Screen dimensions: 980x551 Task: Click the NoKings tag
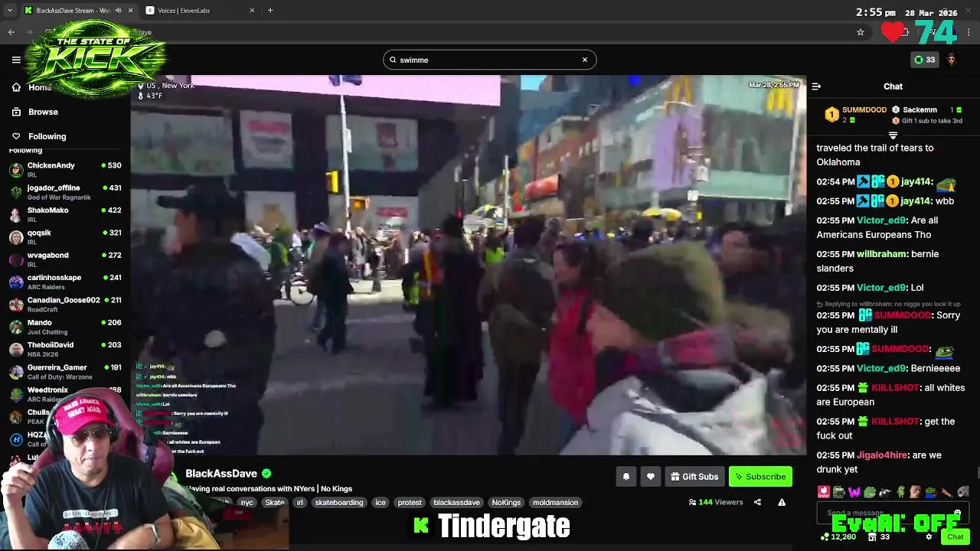coord(506,503)
